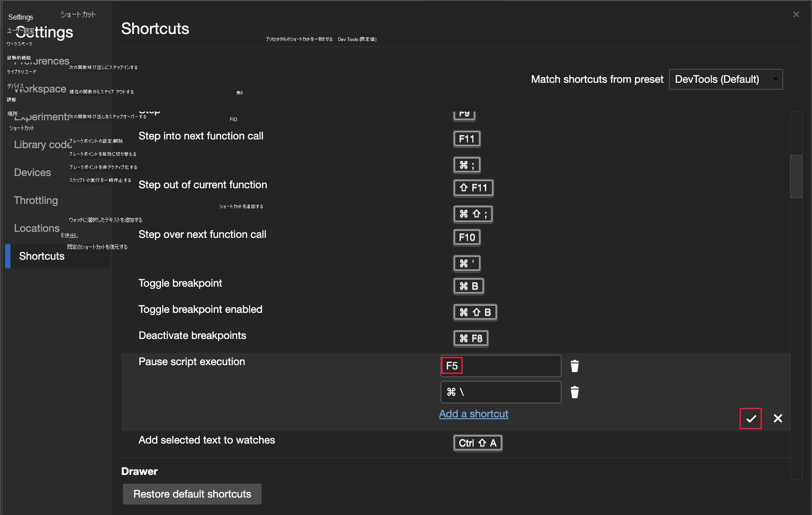Open the Devices settings section
The height and width of the screenshot is (515, 812).
pos(32,172)
